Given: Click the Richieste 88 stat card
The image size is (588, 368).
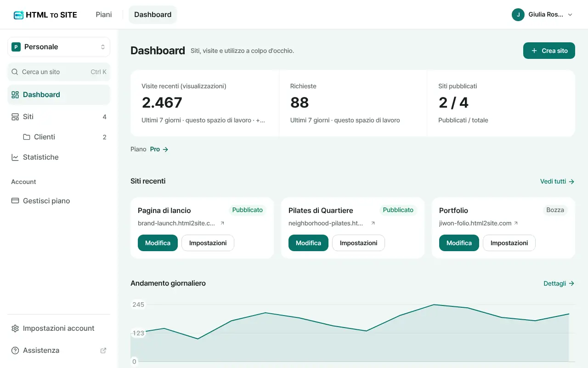Looking at the screenshot, I should [x=353, y=103].
